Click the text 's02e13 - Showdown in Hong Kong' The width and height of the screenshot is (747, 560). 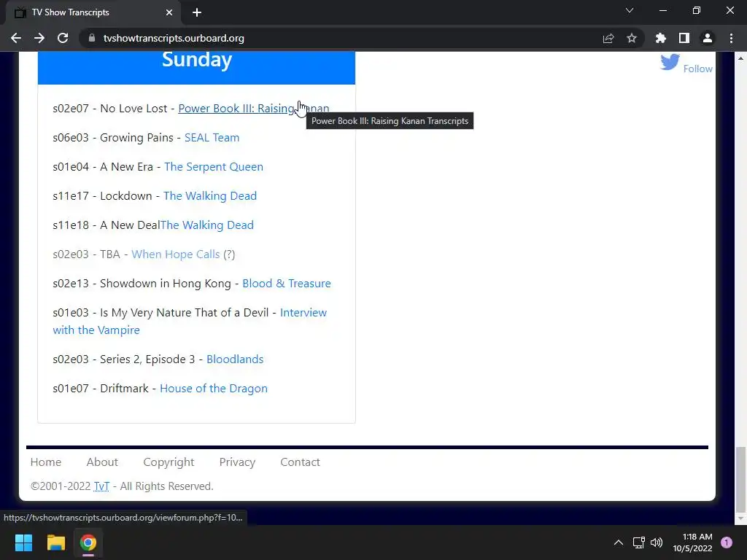[x=142, y=284]
